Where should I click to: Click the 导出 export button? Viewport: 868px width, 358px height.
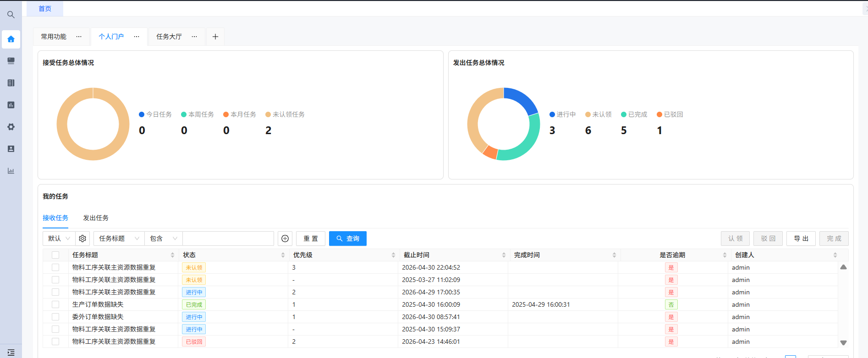click(x=801, y=239)
